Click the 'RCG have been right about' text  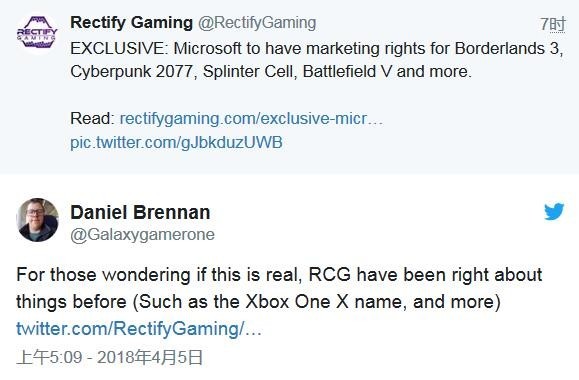(x=425, y=275)
